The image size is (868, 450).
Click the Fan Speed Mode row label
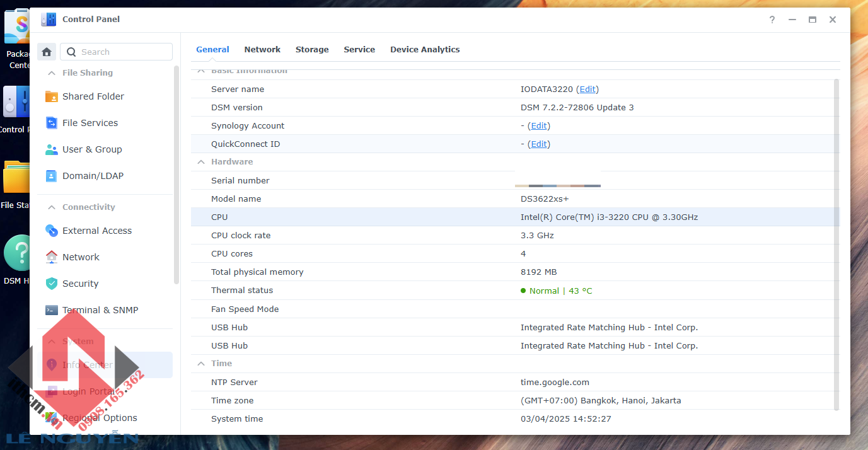(x=245, y=309)
